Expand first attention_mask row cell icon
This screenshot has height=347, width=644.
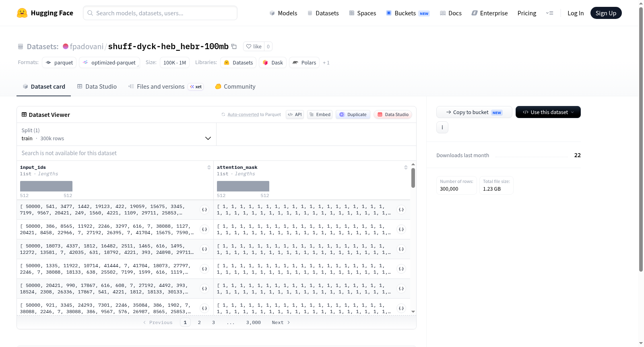[x=401, y=210]
